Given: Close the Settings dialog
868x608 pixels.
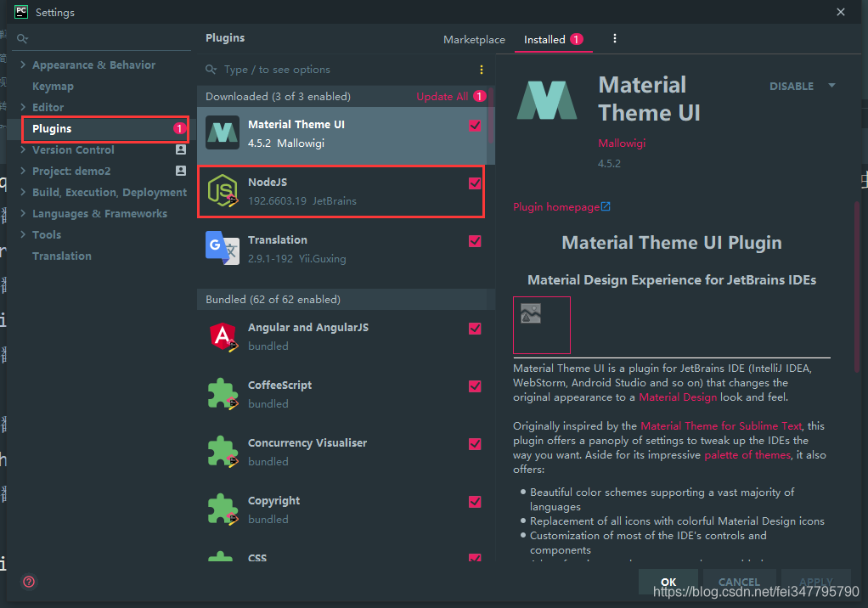Looking at the screenshot, I should click(x=840, y=12).
